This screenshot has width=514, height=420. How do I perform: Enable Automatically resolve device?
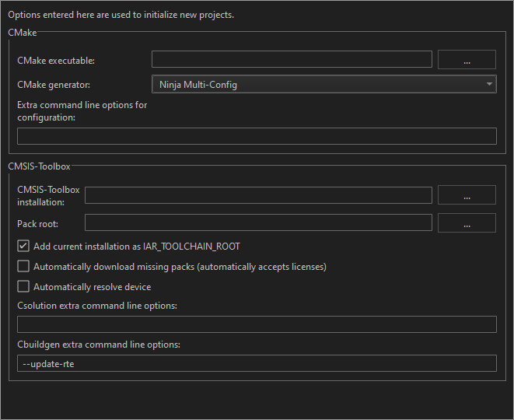[x=23, y=286]
